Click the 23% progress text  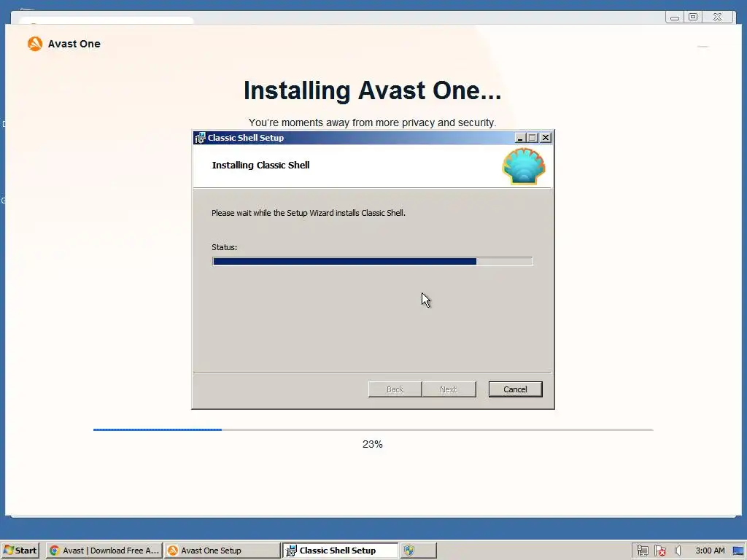pyautogui.click(x=373, y=444)
